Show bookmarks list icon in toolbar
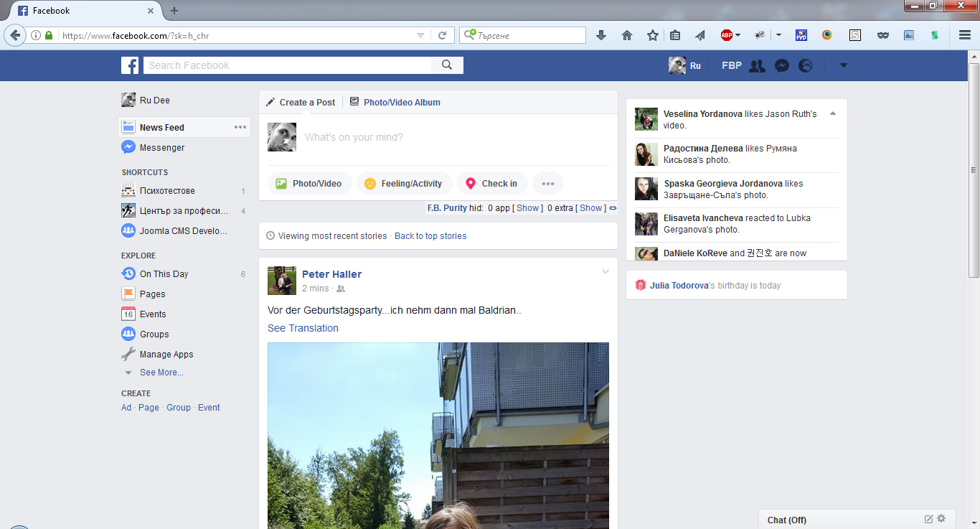This screenshot has height=529, width=980. [675, 35]
